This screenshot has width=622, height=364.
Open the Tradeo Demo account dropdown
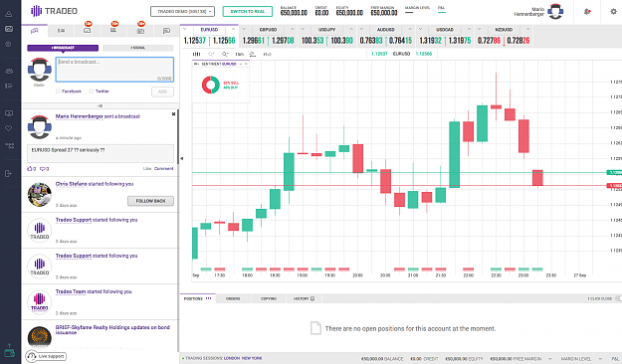[x=182, y=12]
